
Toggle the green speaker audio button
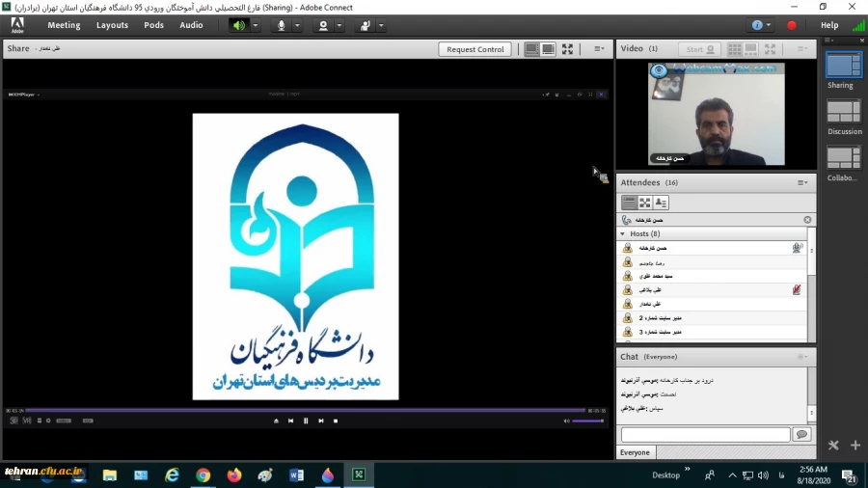238,25
